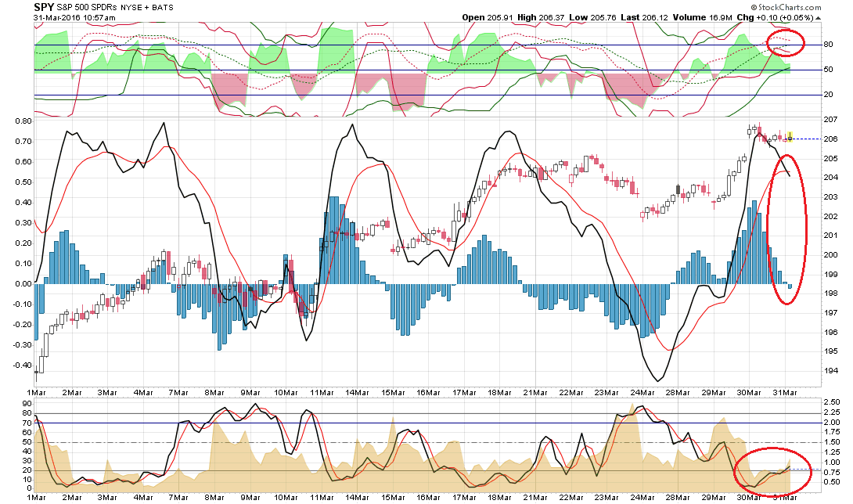Click the 0.10 MACD axis label
This screenshot has height=504, width=853.
24,264
